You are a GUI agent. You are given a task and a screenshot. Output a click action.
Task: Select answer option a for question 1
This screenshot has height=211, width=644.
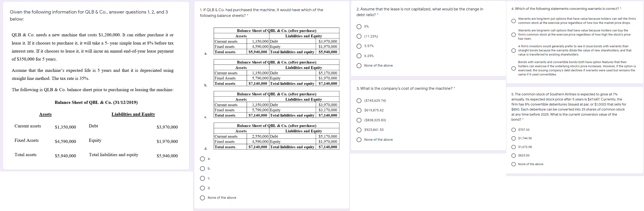(203, 159)
